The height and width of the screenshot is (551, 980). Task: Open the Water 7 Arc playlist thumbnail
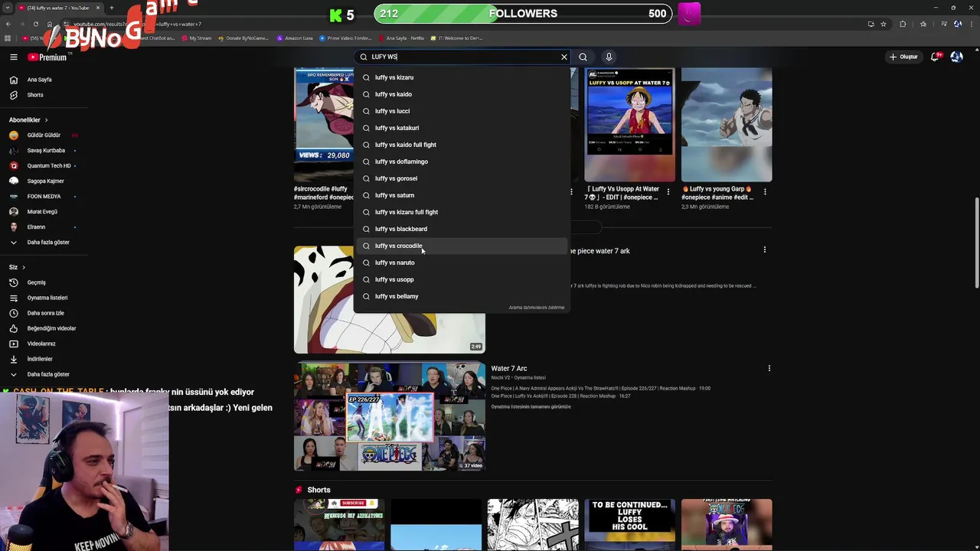[x=390, y=417]
